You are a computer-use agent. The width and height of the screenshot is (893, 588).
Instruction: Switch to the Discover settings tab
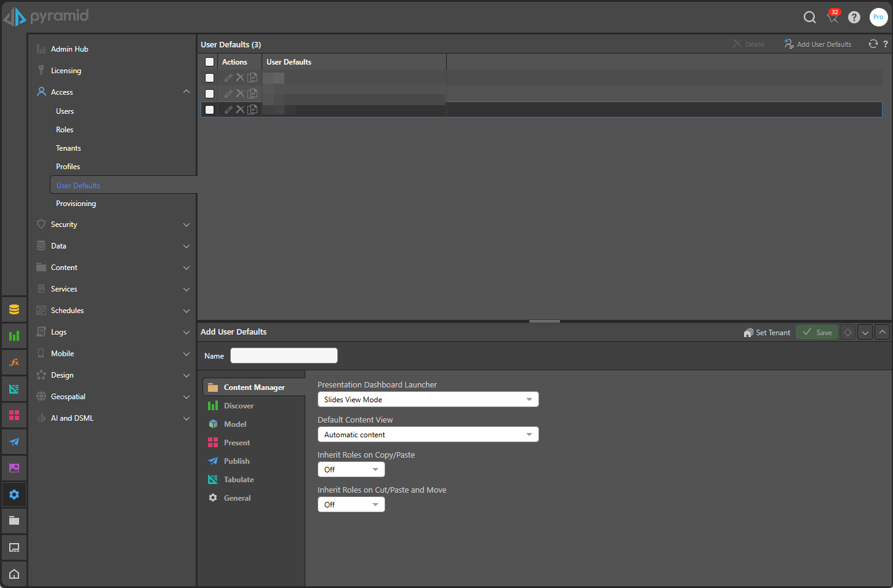click(239, 406)
